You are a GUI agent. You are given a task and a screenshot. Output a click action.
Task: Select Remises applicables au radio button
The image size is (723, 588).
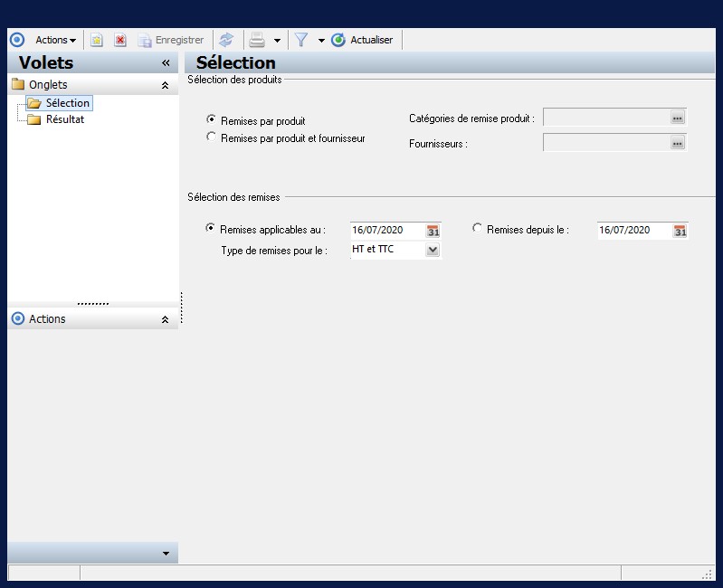210,228
